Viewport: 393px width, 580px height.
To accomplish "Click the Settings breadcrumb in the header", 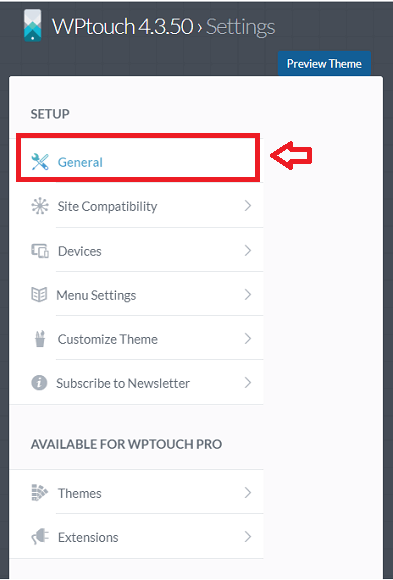I will [241, 27].
